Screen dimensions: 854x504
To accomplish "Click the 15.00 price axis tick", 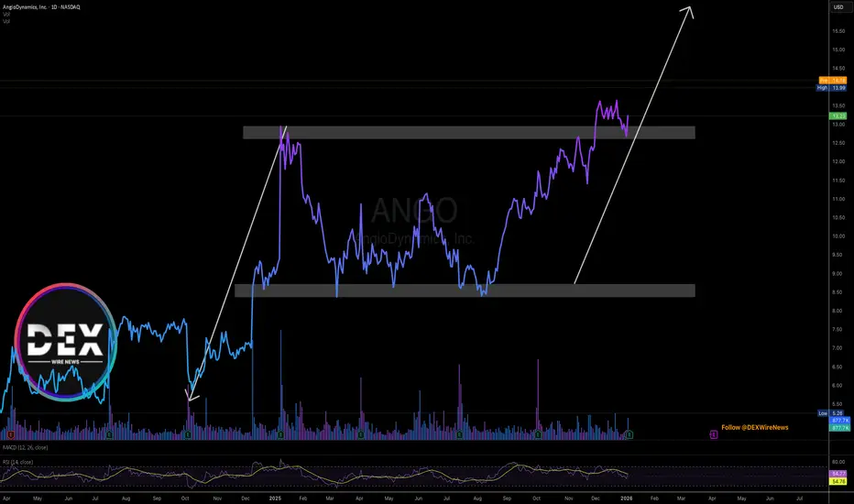I will click(838, 49).
